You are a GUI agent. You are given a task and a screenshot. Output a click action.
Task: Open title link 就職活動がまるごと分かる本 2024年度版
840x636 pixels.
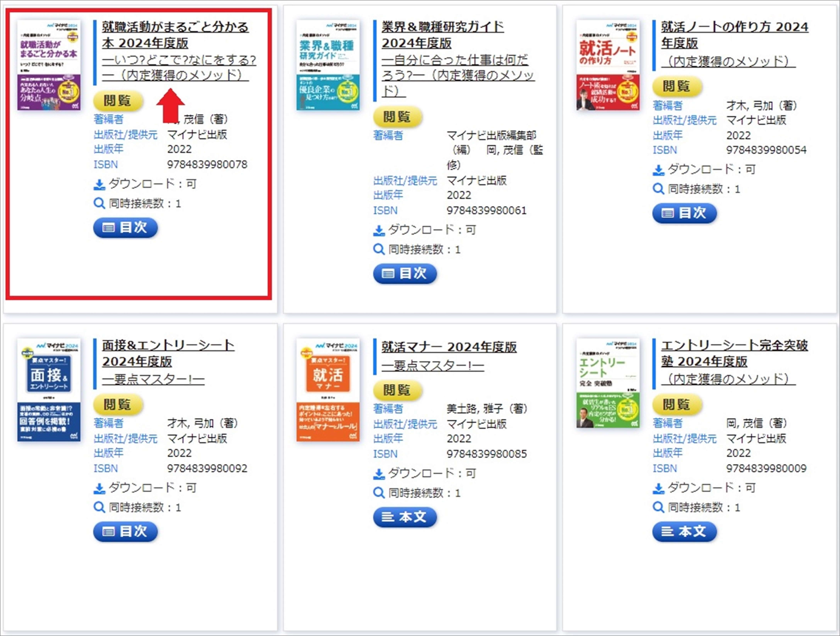tap(175, 35)
